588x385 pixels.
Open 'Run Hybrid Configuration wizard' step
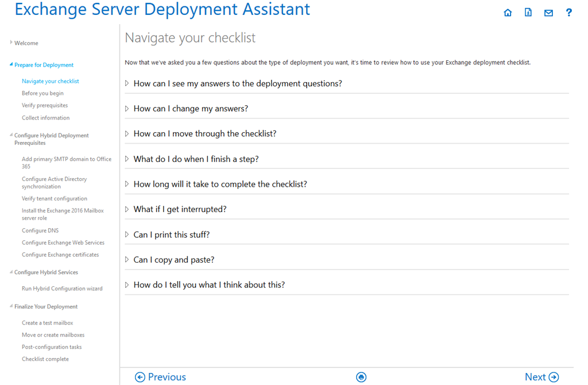pos(62,288)
